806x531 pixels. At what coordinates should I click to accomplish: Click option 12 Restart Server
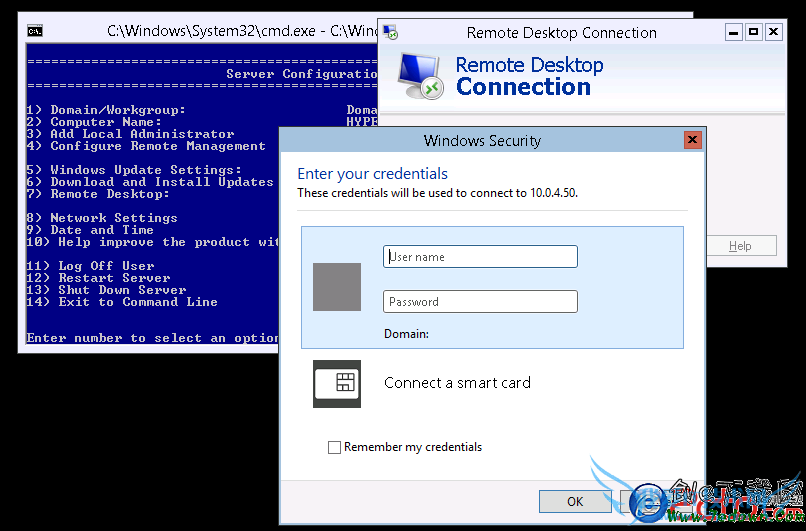click(99, 278)
